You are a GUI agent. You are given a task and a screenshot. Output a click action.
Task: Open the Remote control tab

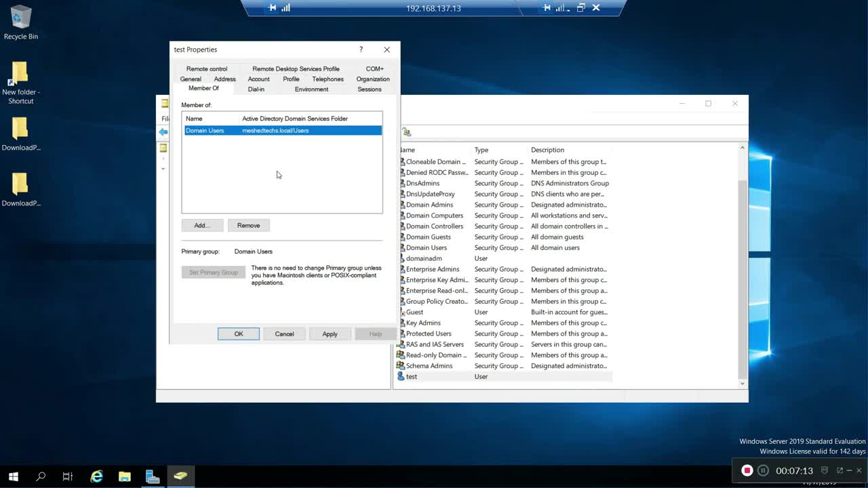pyautogui.click(x=207, y=68)
